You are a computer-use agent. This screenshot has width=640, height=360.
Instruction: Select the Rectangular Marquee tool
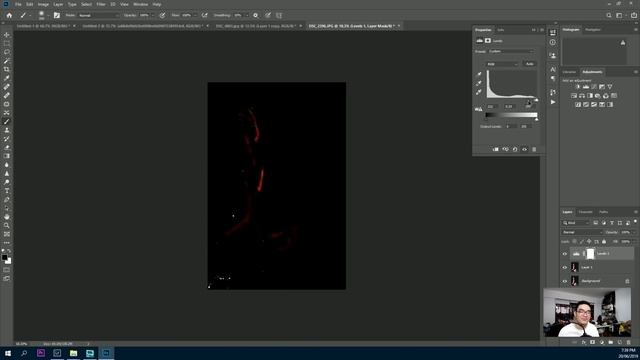(x=7, y=43)
